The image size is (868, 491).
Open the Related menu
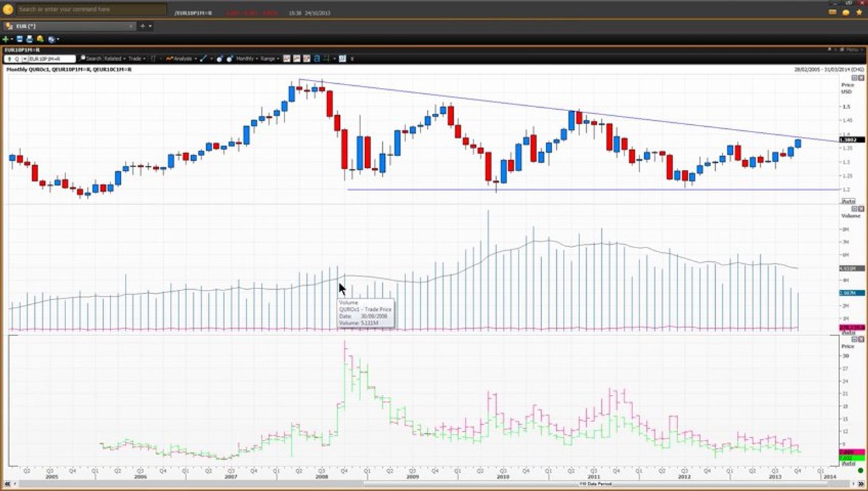coord(115,59)
